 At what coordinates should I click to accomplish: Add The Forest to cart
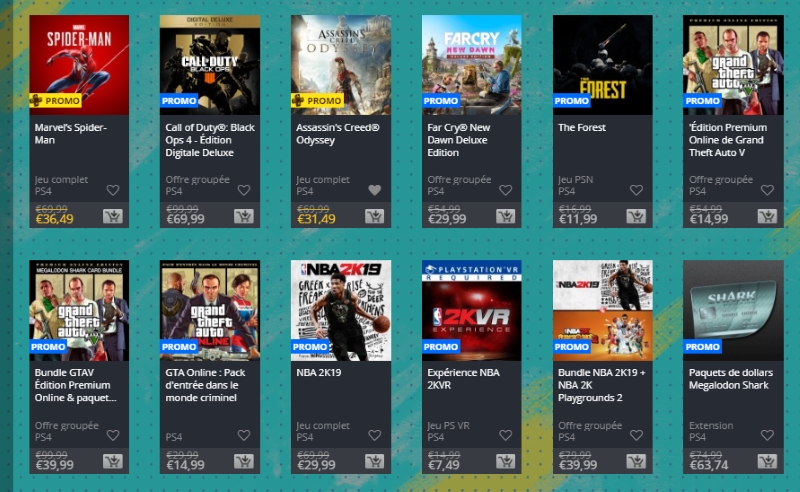[636, 216]
